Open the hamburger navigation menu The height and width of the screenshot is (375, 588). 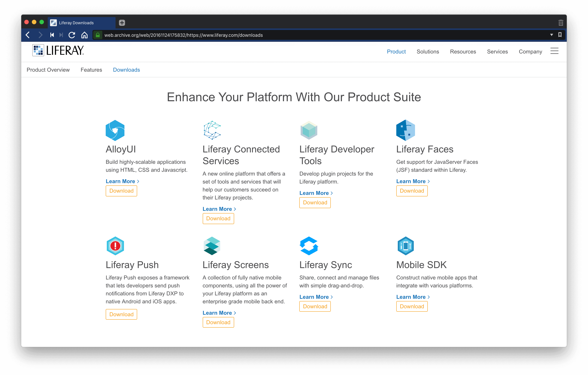(554, 51)
